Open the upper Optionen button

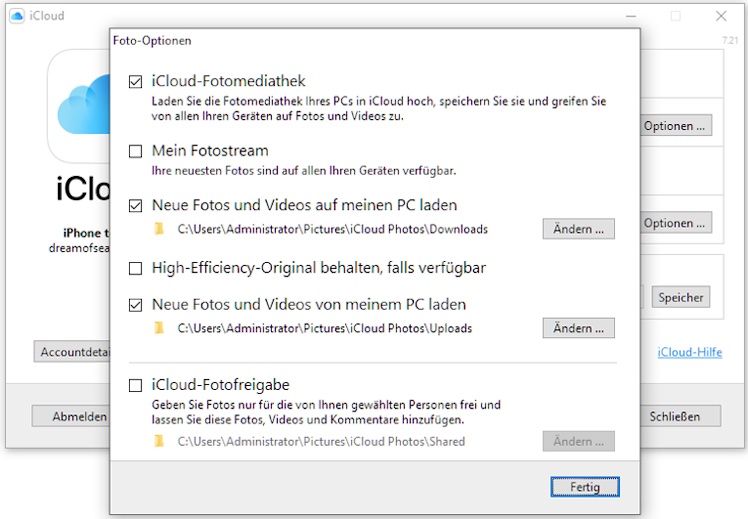pyautogui.click(x=676, y=126)
